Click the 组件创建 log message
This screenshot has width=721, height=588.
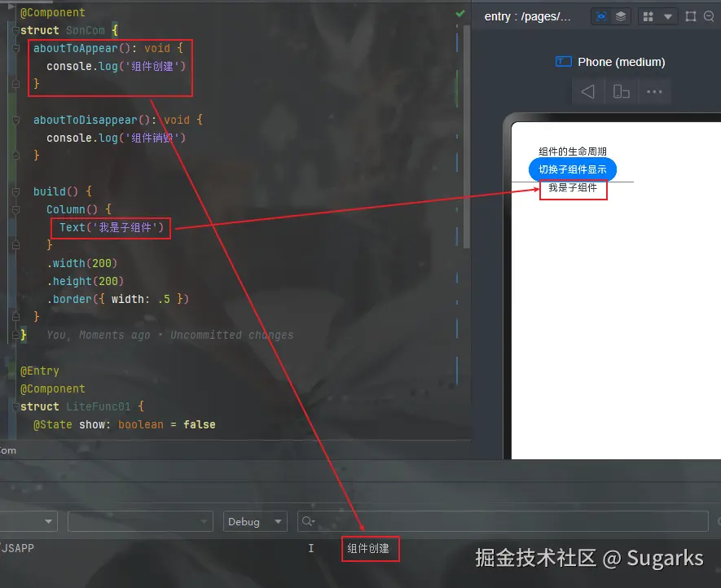click(368, 548)
